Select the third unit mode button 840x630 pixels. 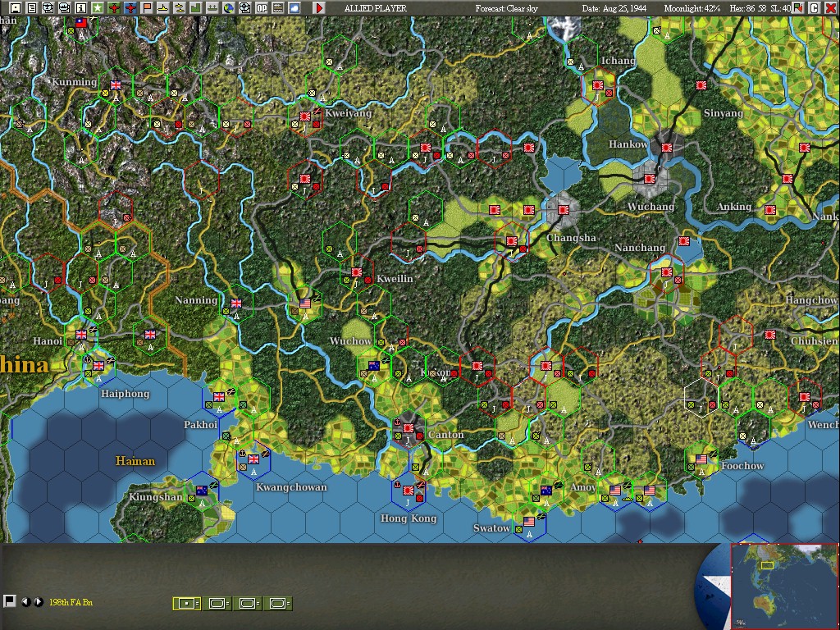pyautogui.click(x=248, y=603)
